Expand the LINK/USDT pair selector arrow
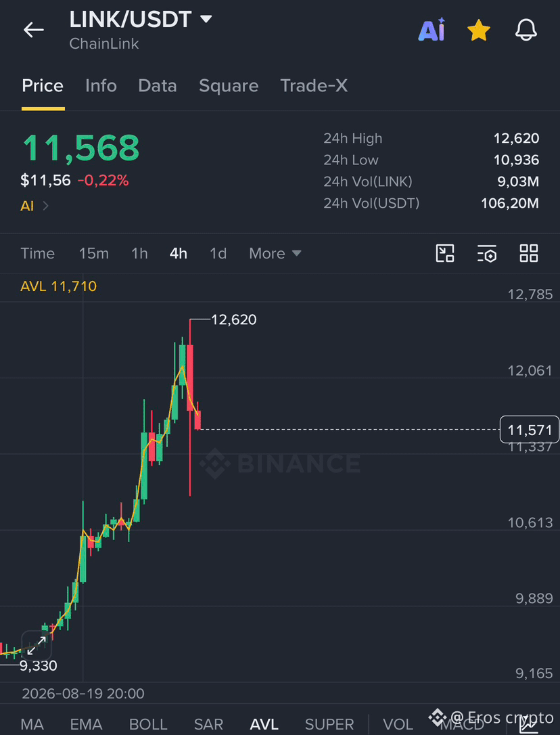Viewport: 560px width, 735px height. (x=206, y=19)
